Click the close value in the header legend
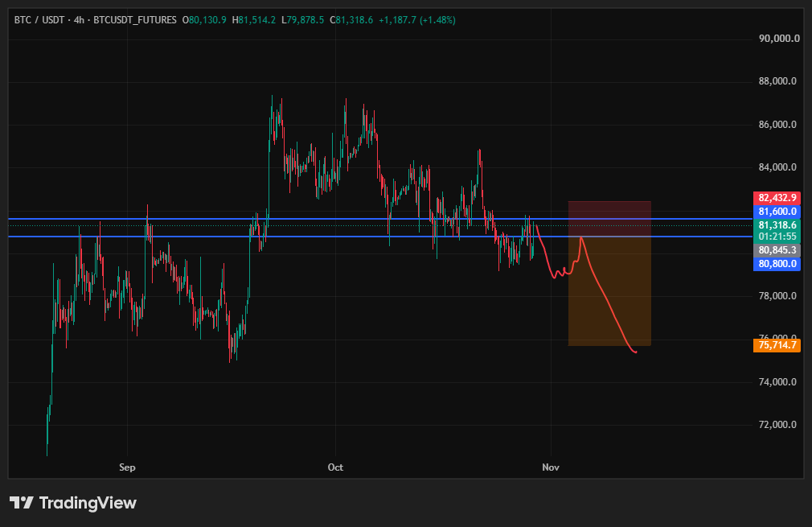812x527 pixels. pyautogui.click(x=351, y=20)
